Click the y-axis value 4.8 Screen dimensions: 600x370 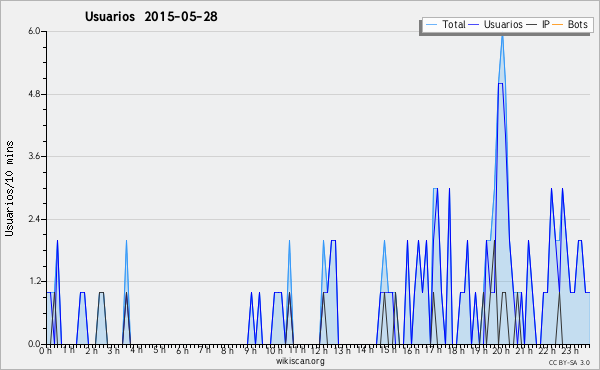[34, 94]
